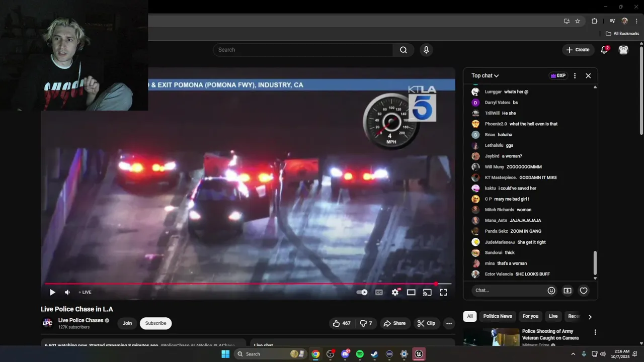Select the For you chip
The image size is (644, 362).
pos(530,316)
